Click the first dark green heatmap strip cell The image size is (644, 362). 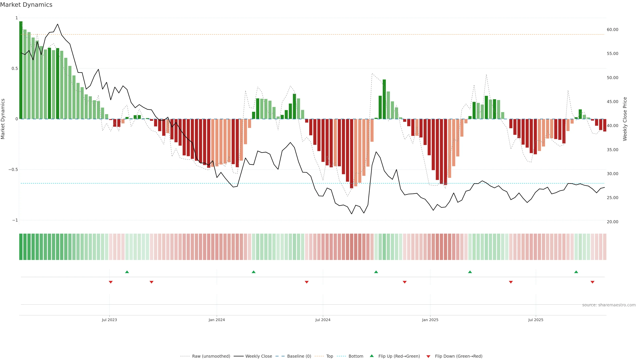(21, 247)
